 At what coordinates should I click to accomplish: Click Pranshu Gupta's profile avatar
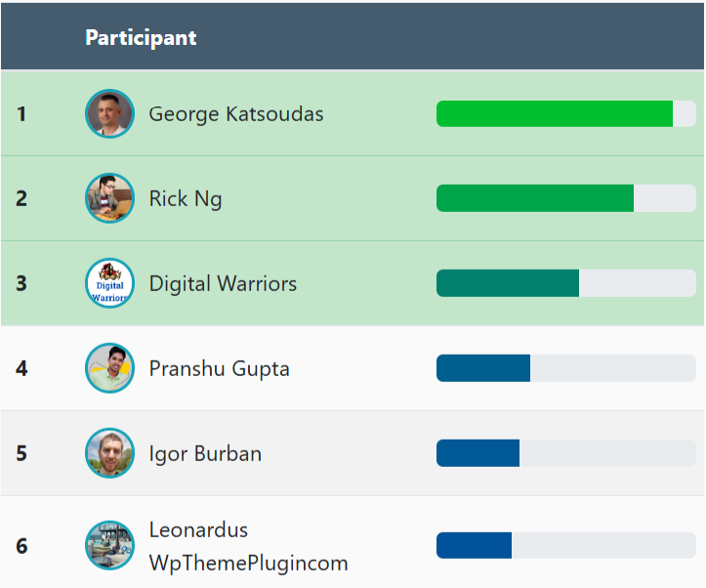109,368
